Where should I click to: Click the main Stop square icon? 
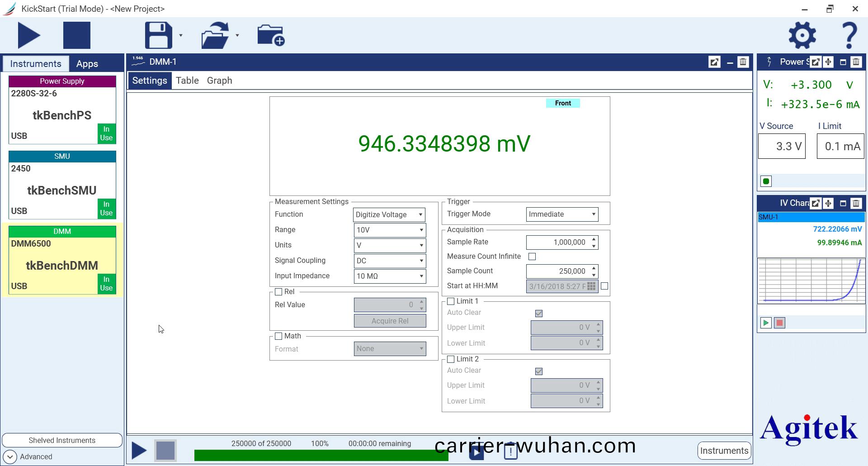(x=76, y=35)
